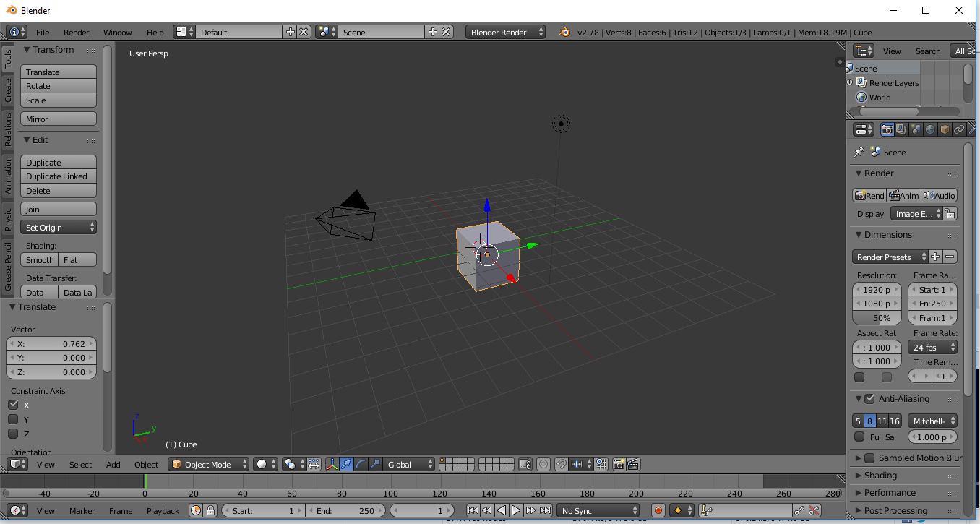Click the Smooth shading button
The height and width of the screenshot is (524, 980).
click(x=39, y=259)
